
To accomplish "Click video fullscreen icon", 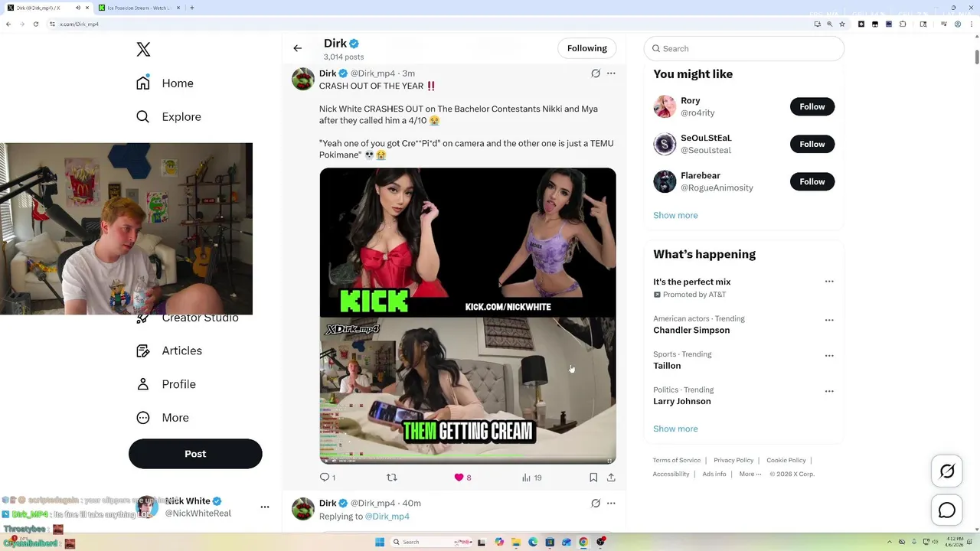I will click(609, 461).
